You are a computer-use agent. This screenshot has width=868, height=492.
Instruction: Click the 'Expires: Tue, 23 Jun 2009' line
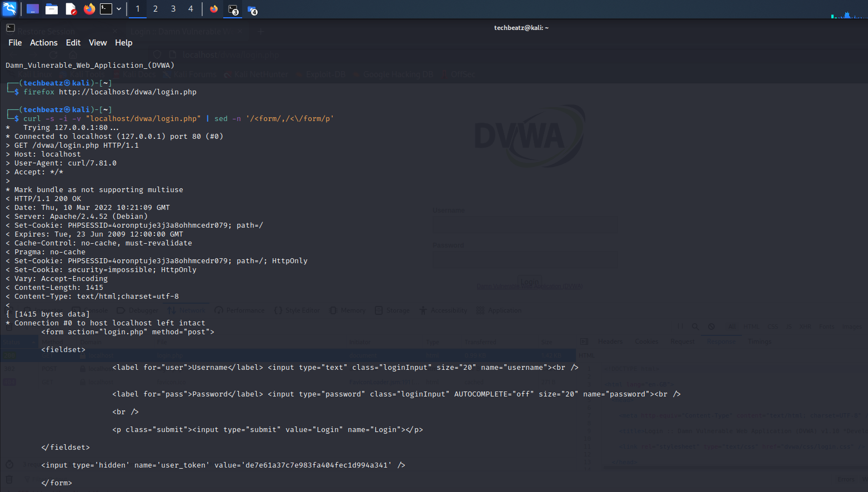[94, 234]
